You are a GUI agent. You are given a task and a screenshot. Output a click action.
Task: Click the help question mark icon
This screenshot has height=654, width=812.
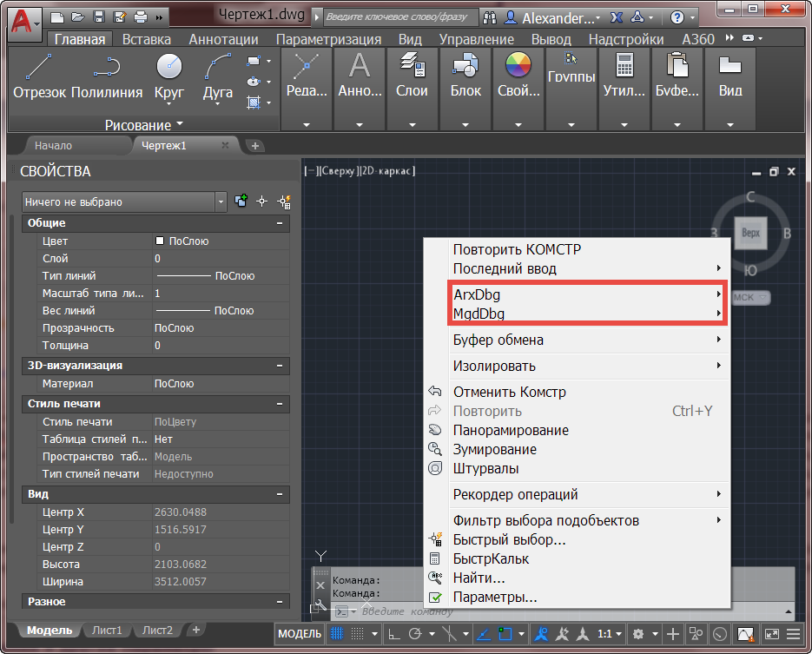coord(677,17)
